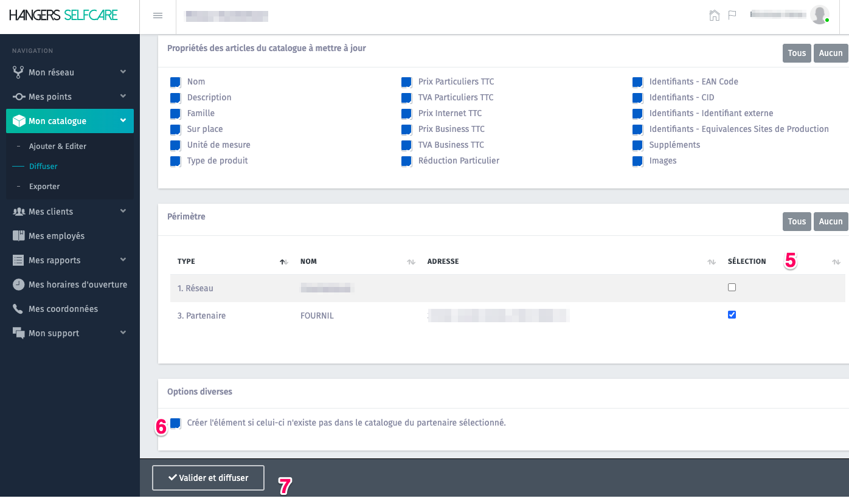Click the Mon réseau network icon

click(x=18, y=72)
